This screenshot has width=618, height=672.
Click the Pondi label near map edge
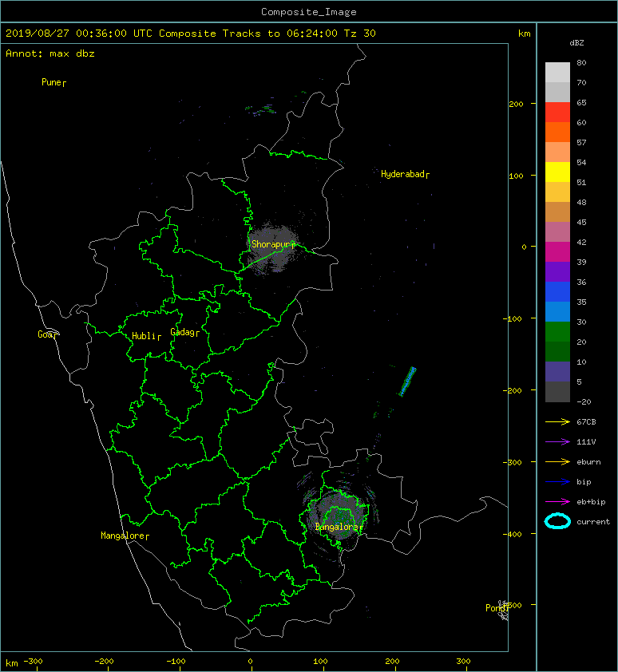[x=497, y=608]
